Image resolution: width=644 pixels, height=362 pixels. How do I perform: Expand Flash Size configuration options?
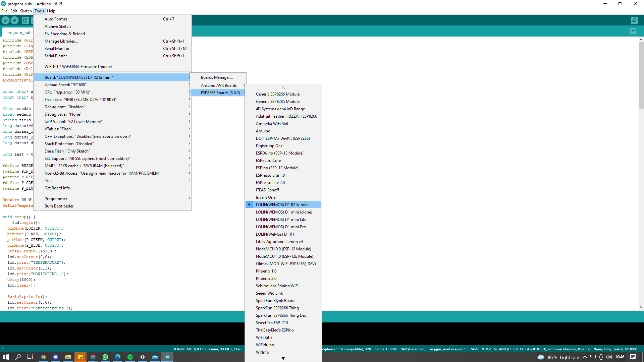(116, 100)
